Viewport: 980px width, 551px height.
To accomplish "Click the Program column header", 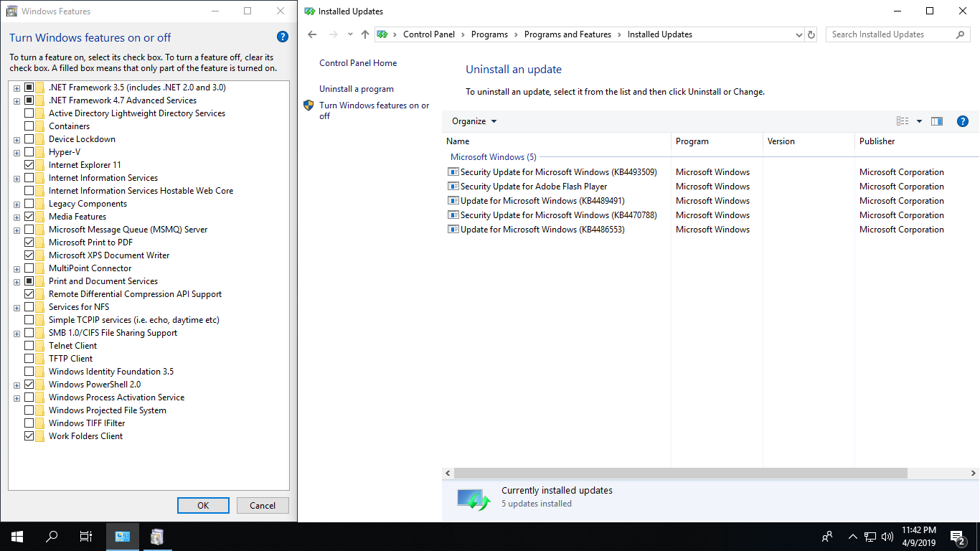I will pyautogui.click(x=717, y=141).
